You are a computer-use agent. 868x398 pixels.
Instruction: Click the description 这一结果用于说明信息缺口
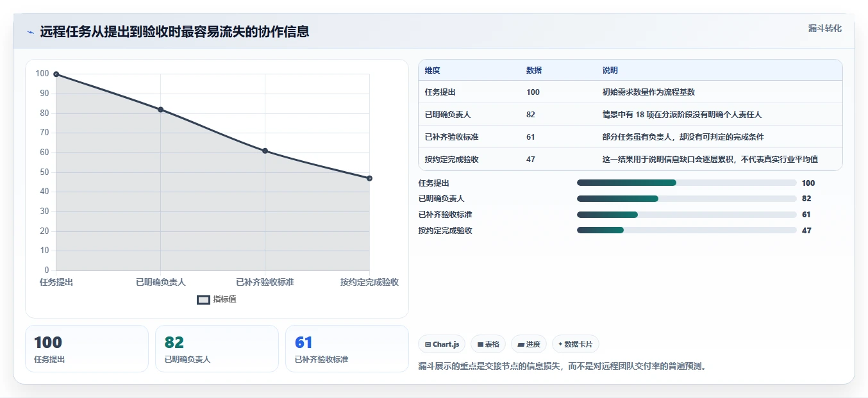710,160
